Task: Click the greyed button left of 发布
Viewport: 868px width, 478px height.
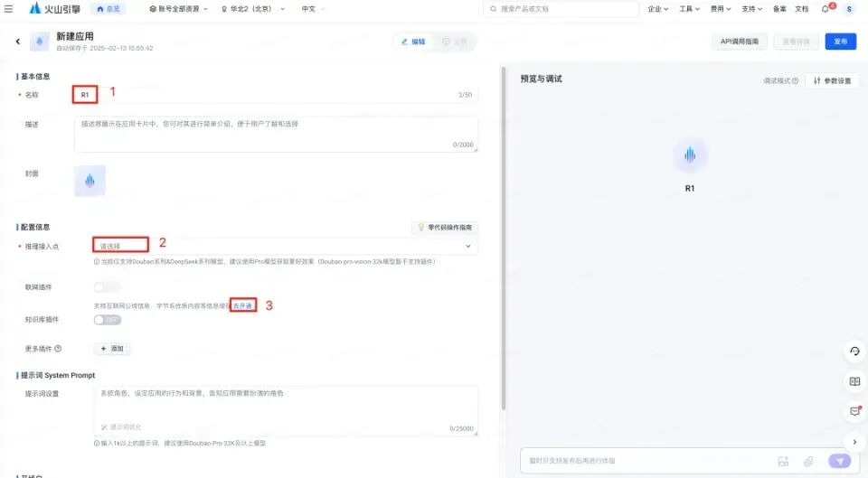Action: point(796,42)
